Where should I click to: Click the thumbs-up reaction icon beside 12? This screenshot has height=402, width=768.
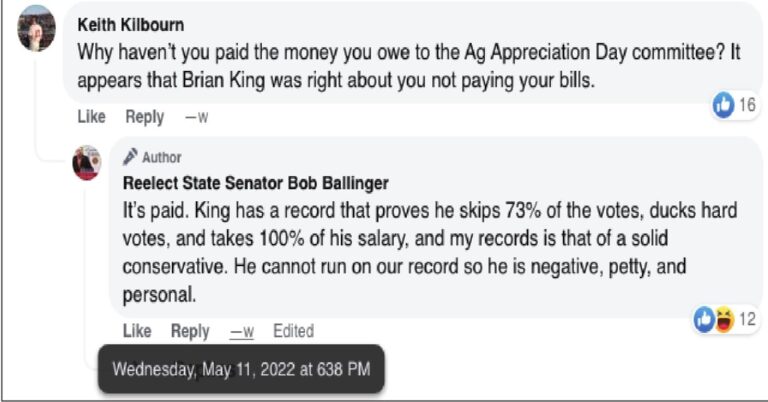(x=705, y=320)
